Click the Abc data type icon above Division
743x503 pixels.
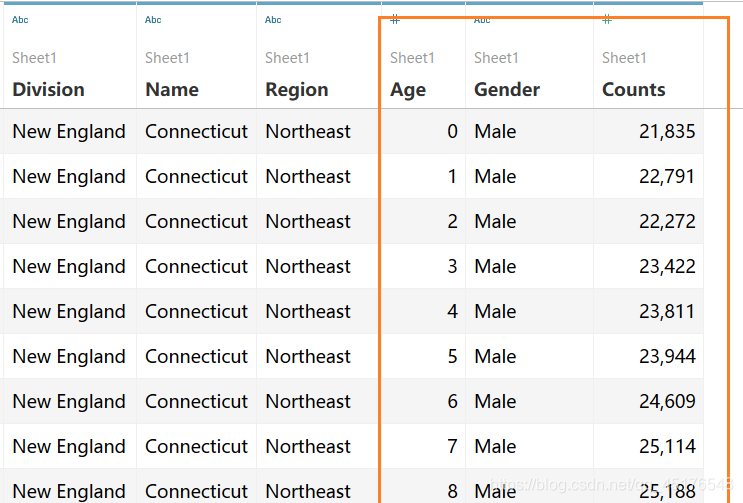point(20,20)
